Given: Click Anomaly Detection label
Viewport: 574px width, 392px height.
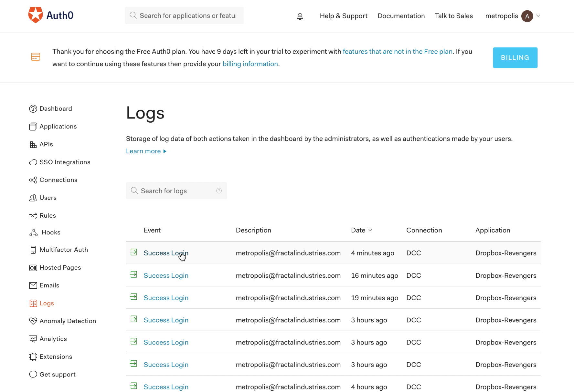Looking at the screenshot, I should [68, 321].
